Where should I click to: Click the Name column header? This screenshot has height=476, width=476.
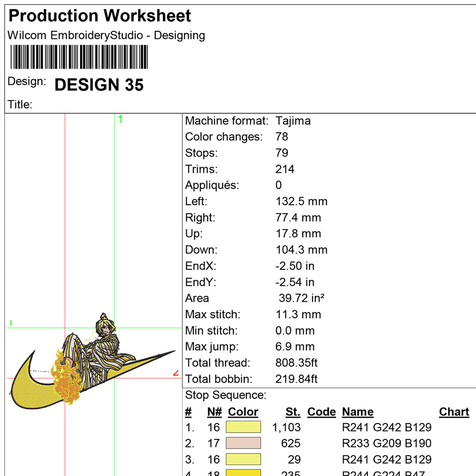pyautogui.click(x=357, y=412)
